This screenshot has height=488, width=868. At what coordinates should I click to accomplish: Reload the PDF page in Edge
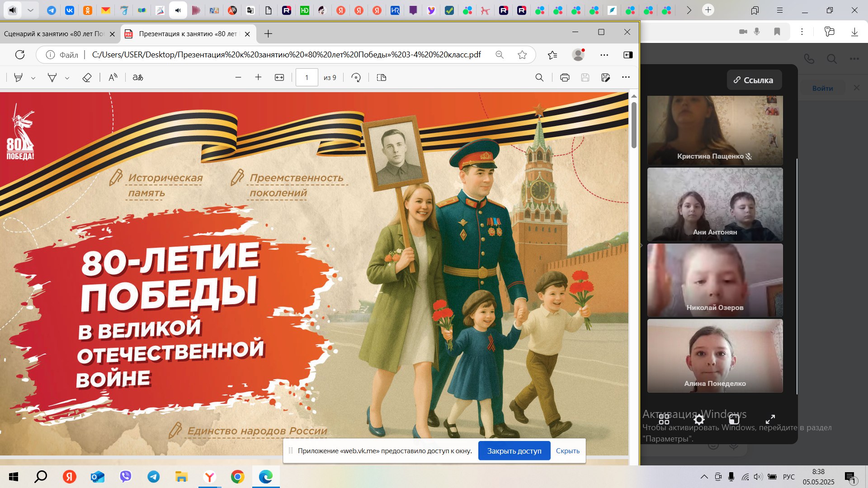click(20, 55)
